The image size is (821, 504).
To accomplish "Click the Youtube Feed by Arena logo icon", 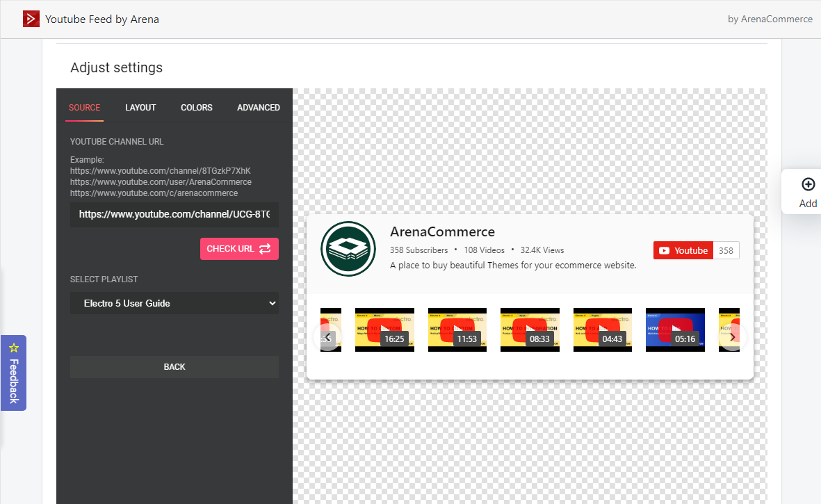I will tap(31, 19).
